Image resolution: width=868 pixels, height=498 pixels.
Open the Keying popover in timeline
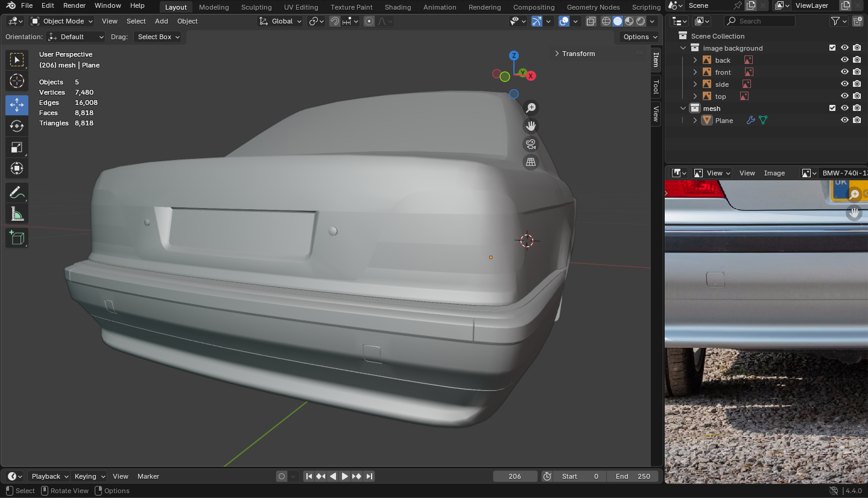pos(89,476)
